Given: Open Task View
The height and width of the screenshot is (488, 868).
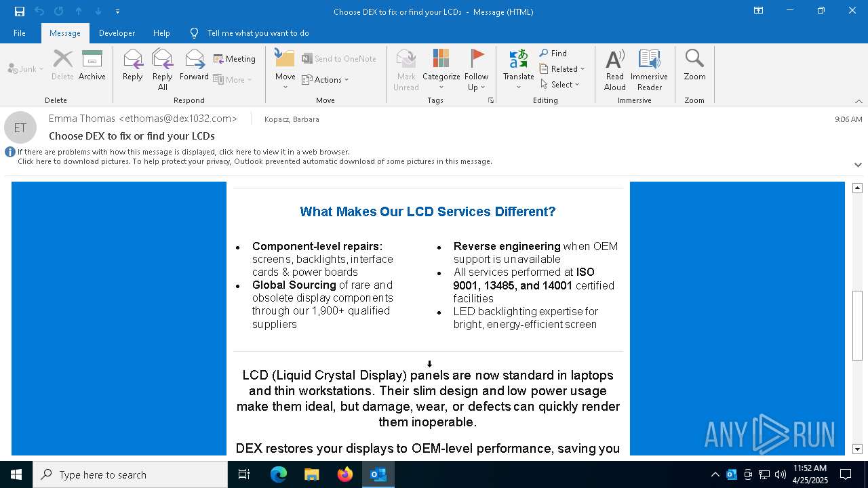Looking at the screenshot, I should (244, 474).
